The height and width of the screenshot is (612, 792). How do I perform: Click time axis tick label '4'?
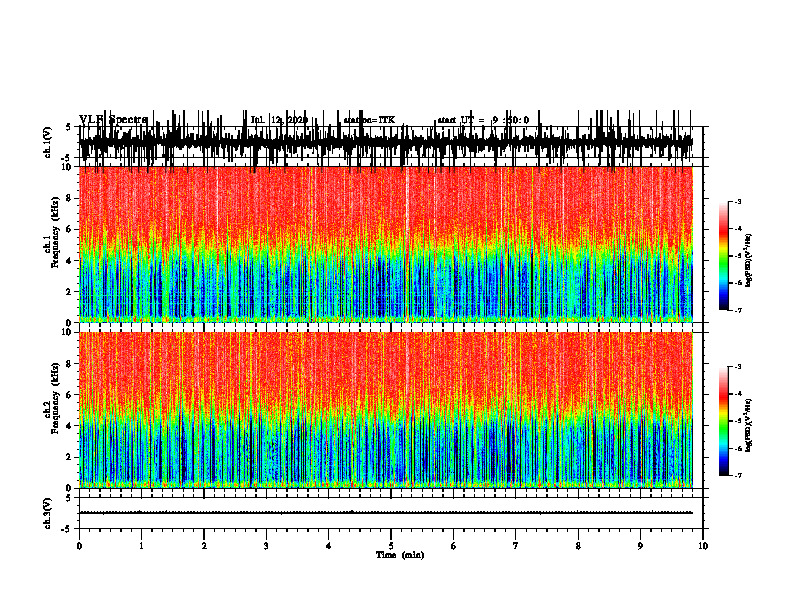[x=329, y=546]
